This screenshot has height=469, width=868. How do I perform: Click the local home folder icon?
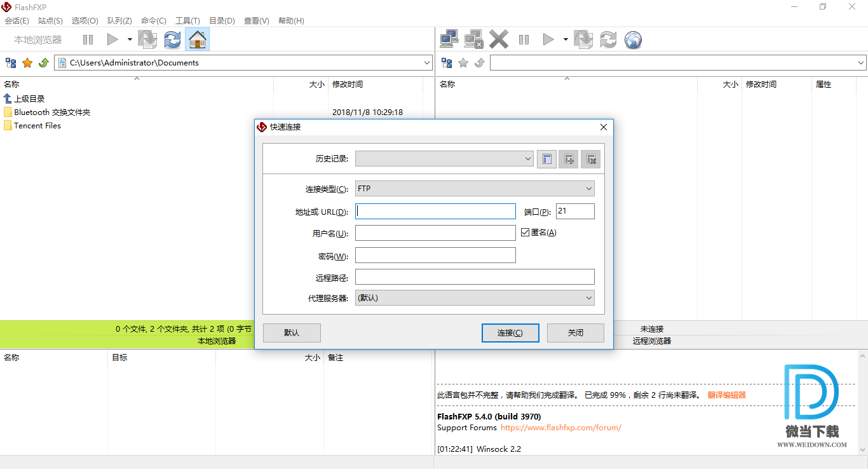(x=198, y=39)
